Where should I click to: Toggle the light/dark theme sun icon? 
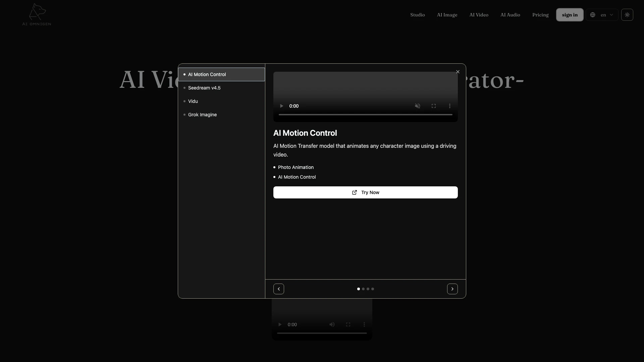627,15
